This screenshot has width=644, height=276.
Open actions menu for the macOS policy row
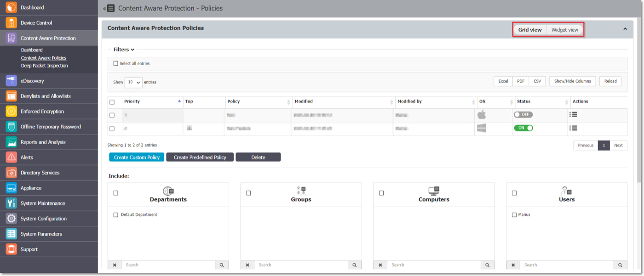573,115
